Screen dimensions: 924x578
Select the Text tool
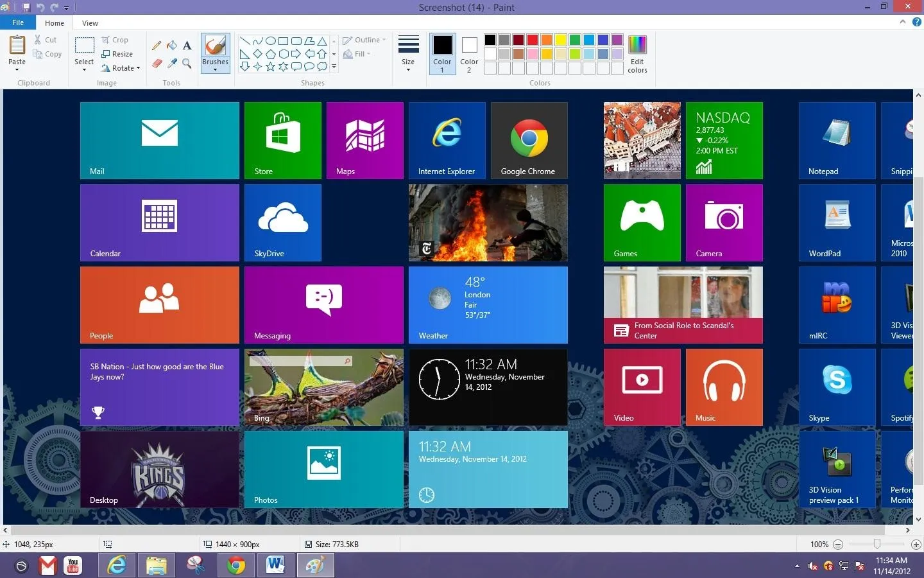[x=187, y=46]
